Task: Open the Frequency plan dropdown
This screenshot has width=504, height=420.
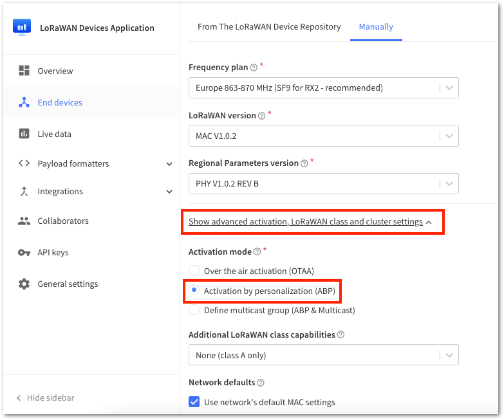Action: tap(323, 87)
